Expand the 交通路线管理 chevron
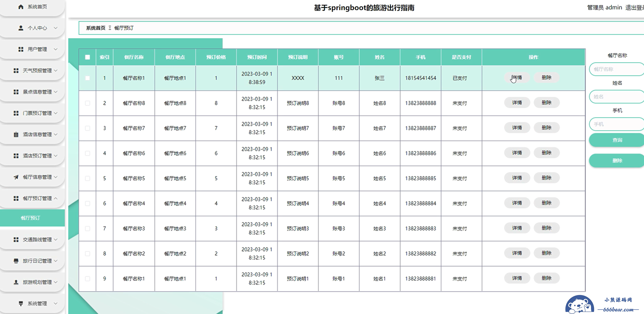Screen dimensions: 644x314 coord(56,240)
